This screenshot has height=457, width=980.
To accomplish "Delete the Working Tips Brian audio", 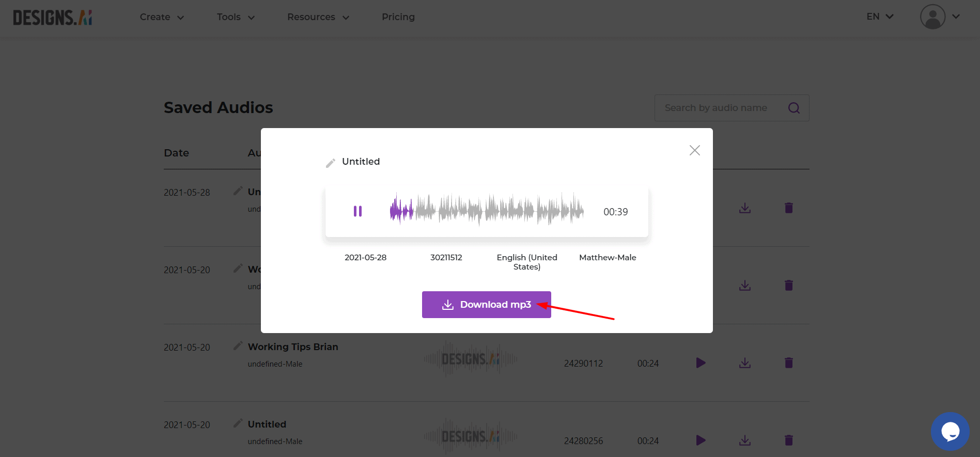I will click(x=788, y=363).
